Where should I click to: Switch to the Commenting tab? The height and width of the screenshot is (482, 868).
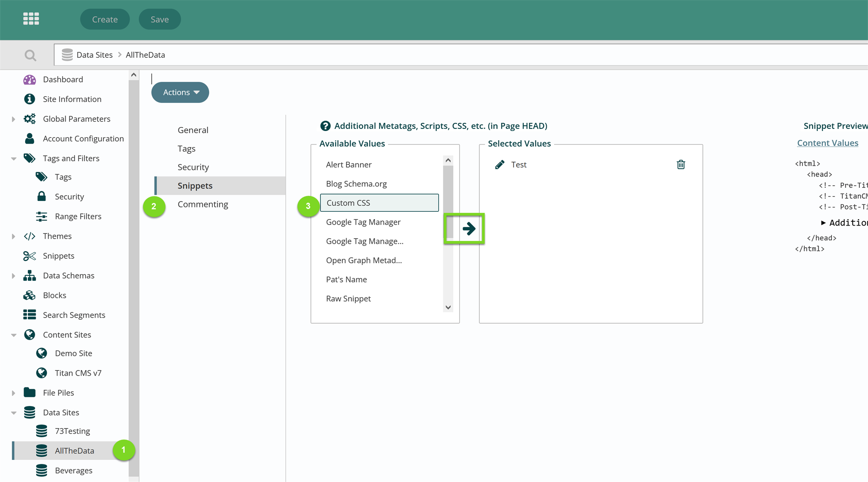pos(203,204)
